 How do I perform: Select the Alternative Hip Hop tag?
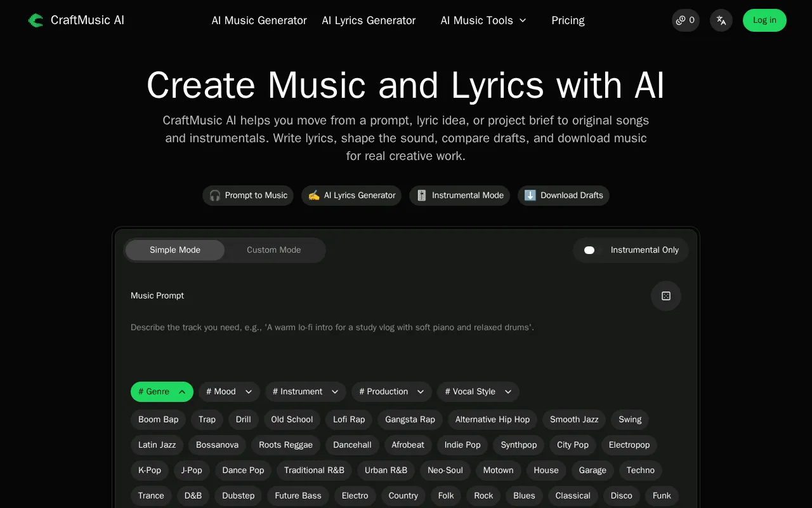(492, 420)
